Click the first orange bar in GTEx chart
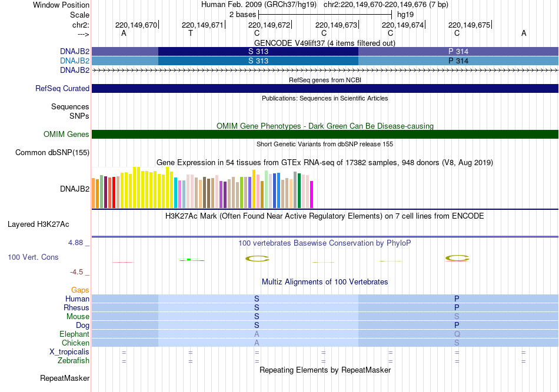 94,193
